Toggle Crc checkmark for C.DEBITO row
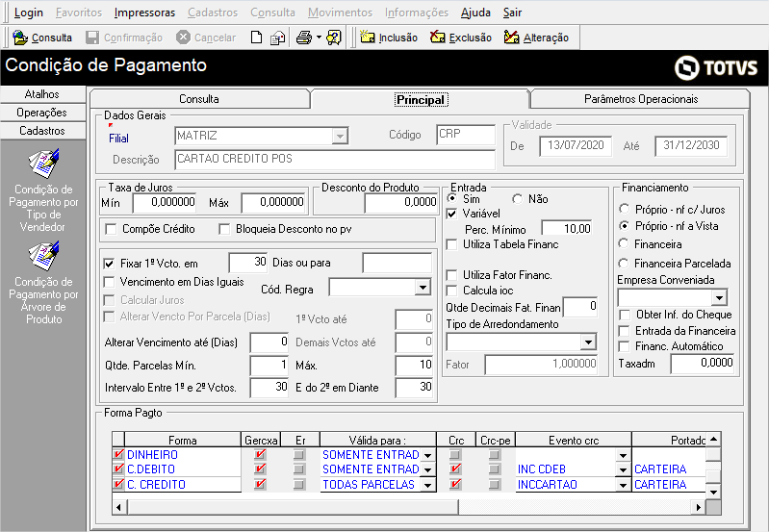 (x=455, y=469)
